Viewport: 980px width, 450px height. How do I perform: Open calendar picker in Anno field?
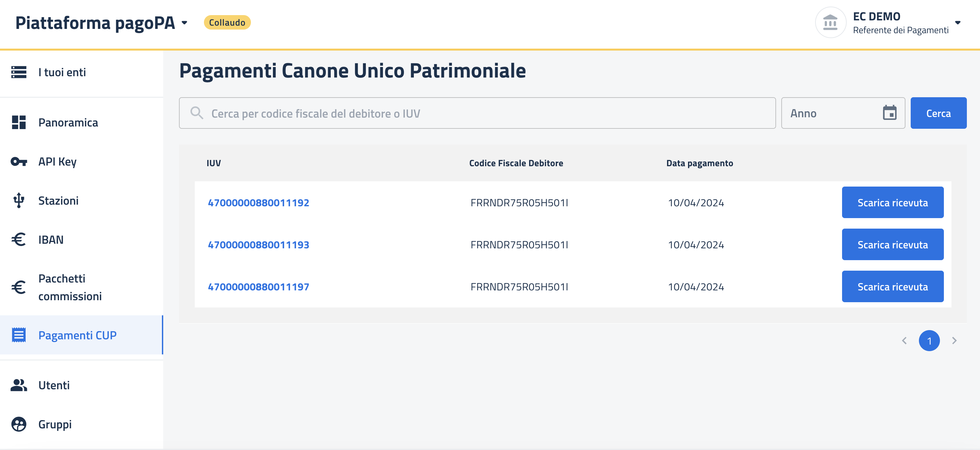pos(889,113)
